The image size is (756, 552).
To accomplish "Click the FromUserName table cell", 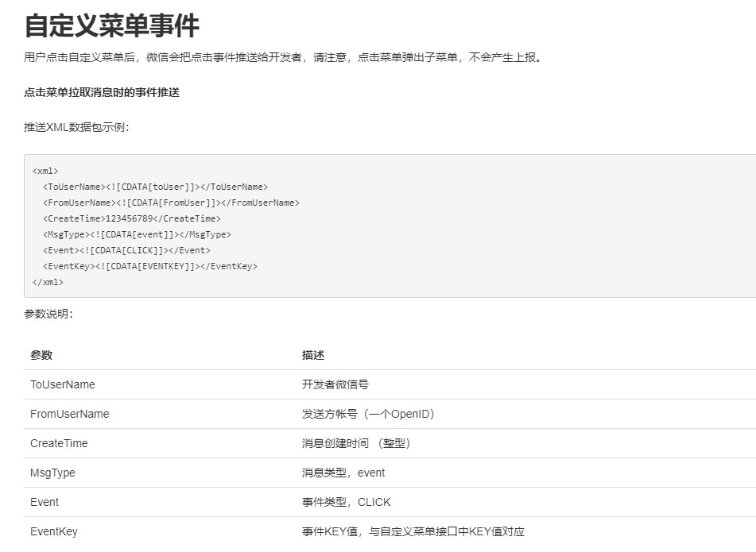I will (x=69, y=414).
